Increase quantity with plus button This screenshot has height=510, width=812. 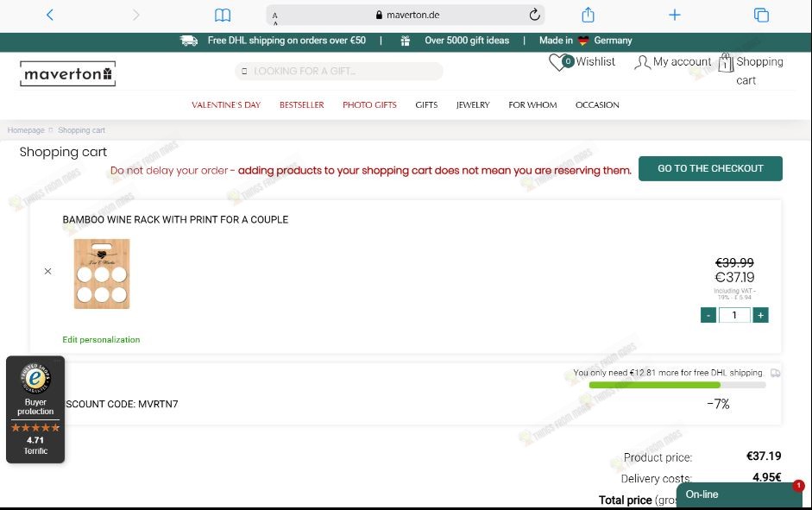click(760, 316)
